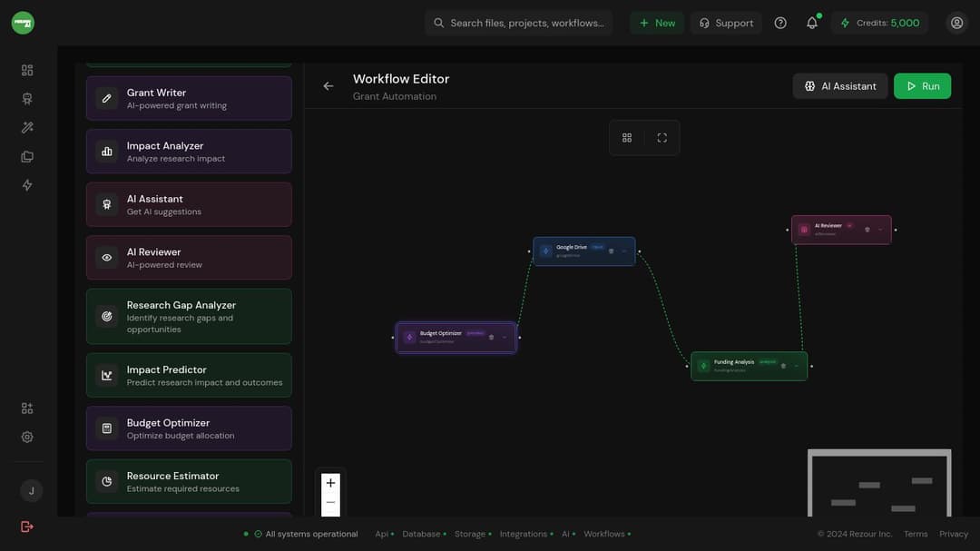Delete the Budget Optimizer node via trash icon

[492, 337]
